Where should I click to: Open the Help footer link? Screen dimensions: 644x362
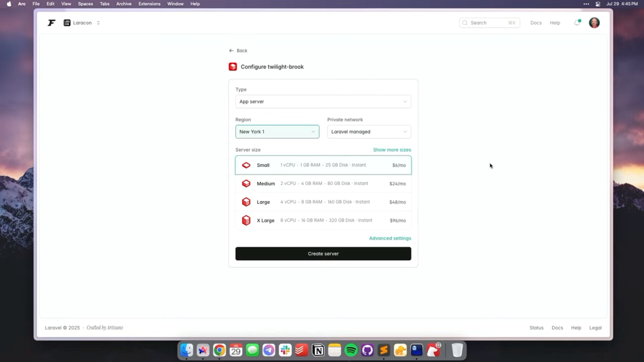click(576, 328)
